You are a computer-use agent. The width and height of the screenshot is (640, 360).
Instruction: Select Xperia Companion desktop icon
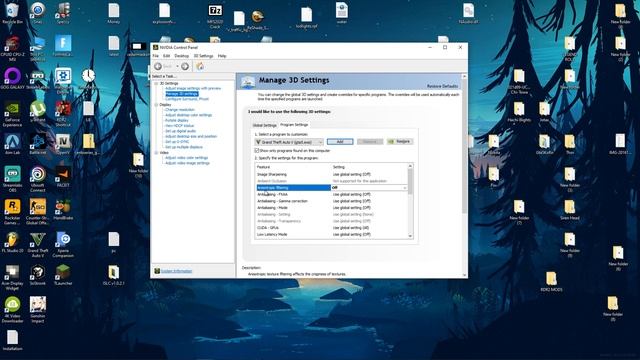(x=63, y=245)
